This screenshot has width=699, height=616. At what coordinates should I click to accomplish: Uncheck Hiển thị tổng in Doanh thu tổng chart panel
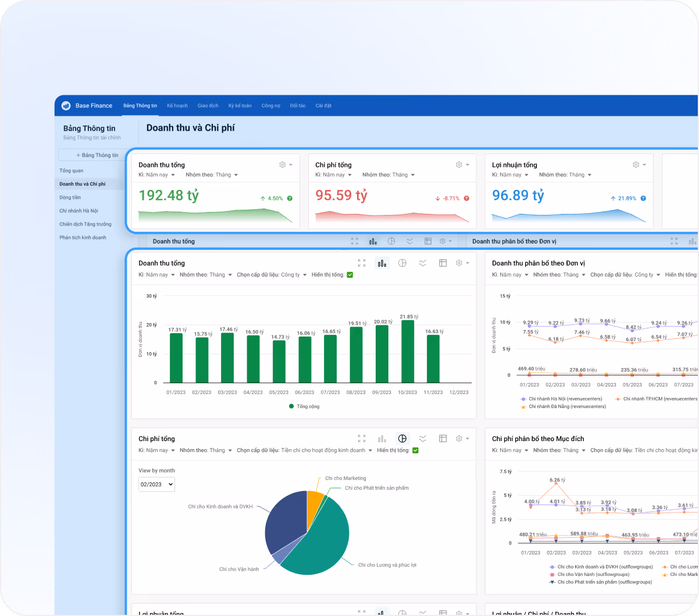tap(350, 275)
